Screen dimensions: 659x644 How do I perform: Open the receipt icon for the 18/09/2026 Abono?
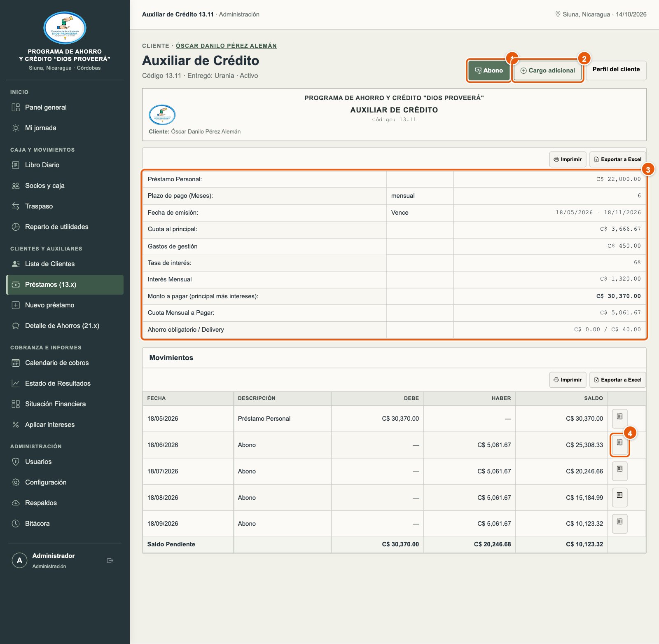click(x=619, y=524)
